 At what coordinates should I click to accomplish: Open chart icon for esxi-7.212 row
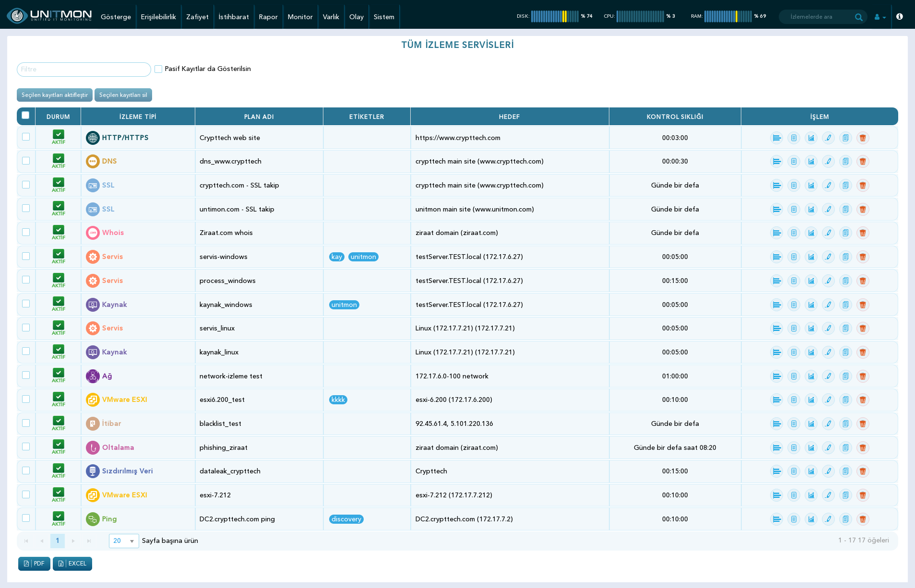(811, 495)
